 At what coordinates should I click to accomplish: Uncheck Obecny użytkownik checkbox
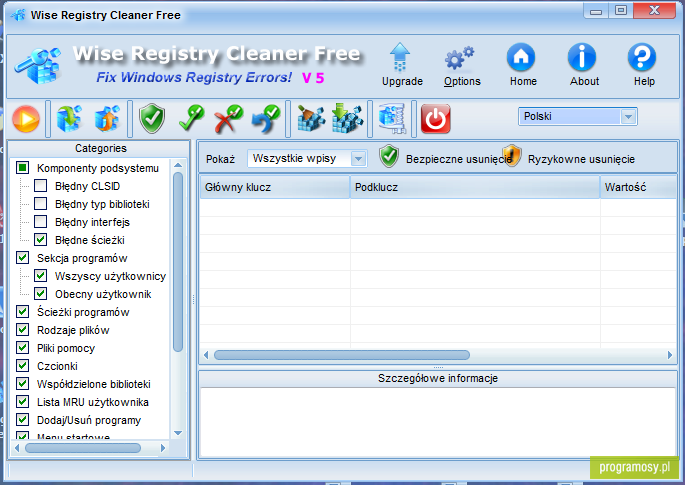click(x=41, y=293)
